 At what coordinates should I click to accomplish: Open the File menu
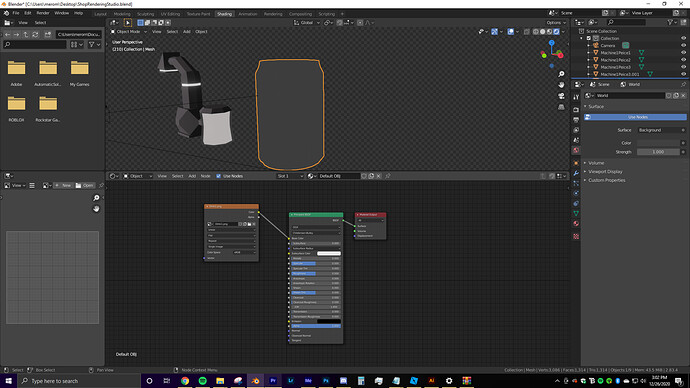pos(16,13)
